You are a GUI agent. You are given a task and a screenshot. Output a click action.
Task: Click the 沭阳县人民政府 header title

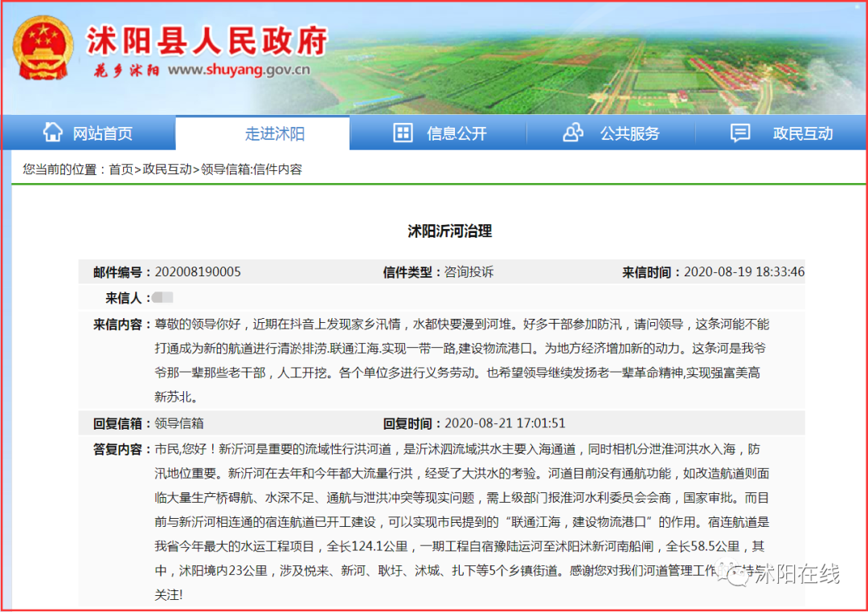click(207, 40)
